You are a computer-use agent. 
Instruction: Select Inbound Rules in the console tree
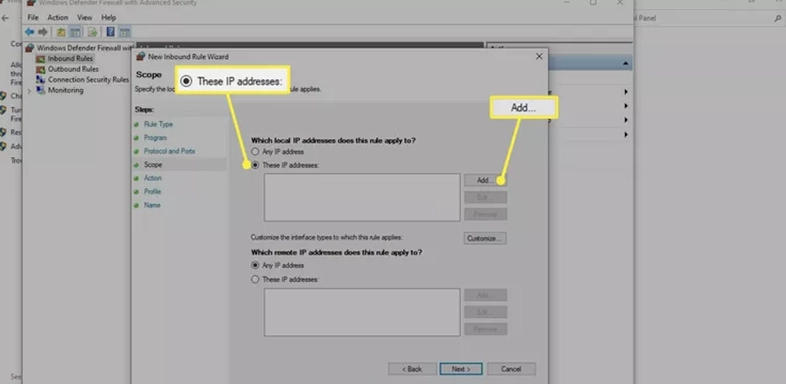pos(70,58)
